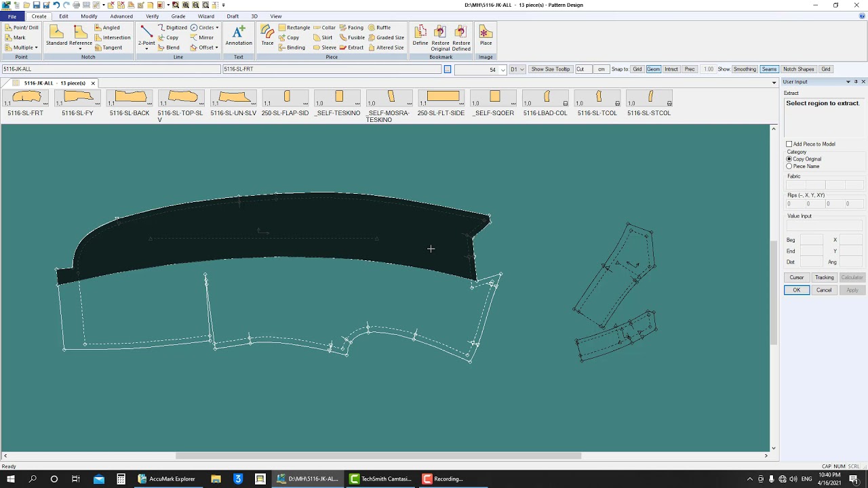Select the Copy Original radio option

(789, 159)
